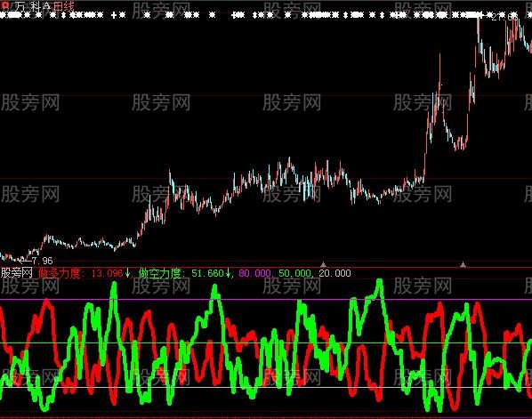Click the 27.66 high price label

click(x=504, y=17)
